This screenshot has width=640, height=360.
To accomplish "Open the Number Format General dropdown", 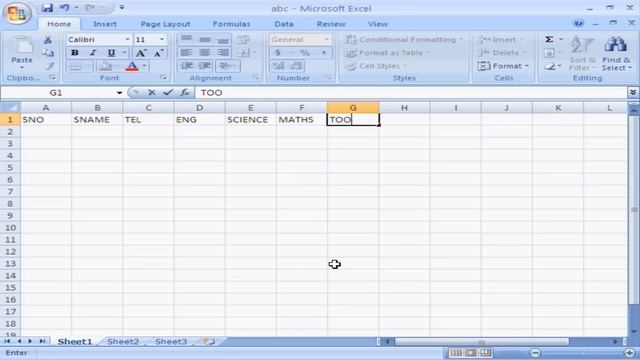I will (327, 40).
